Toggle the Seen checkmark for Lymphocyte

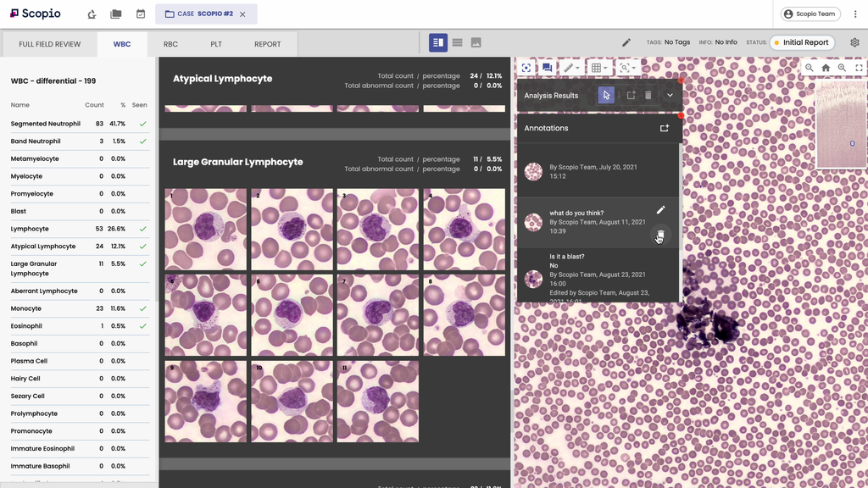pos(142,229)
